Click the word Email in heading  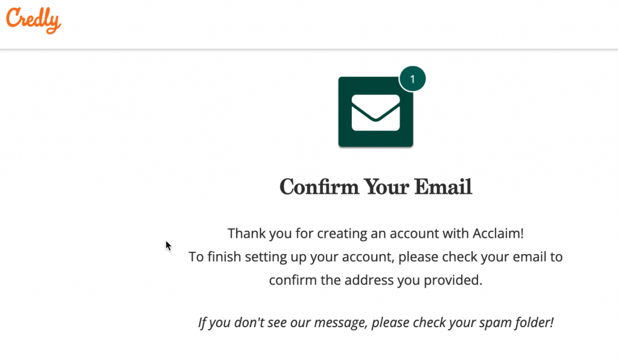tap(443, 187)
